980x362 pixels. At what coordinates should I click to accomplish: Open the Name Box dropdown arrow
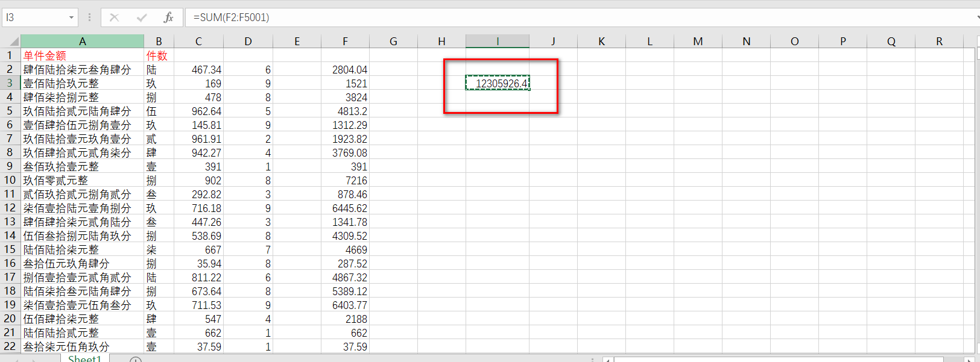[x=71, y=17]
